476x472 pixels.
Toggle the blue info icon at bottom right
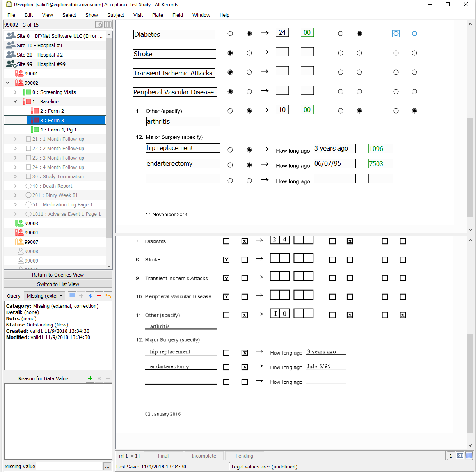[x=469, y=456]
